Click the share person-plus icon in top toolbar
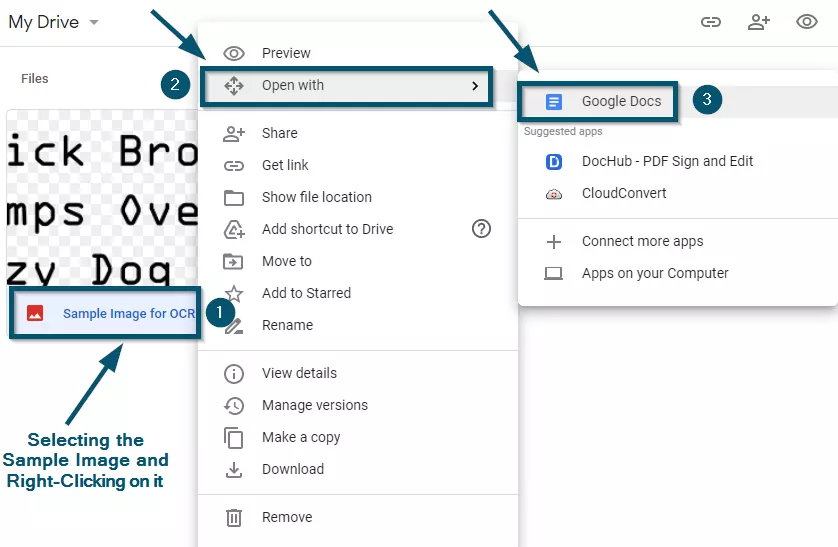Image resolution: width=838 pixels, height=547 pixels. coord(759,22)
